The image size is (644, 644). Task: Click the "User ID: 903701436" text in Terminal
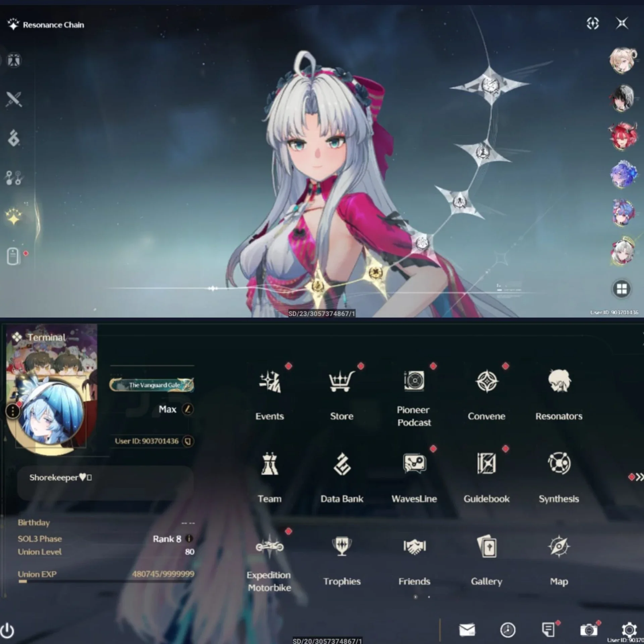point(147,441)
